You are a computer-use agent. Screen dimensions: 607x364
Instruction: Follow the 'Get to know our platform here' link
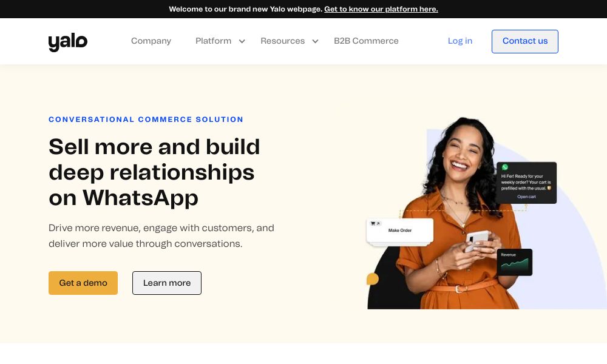381,9
